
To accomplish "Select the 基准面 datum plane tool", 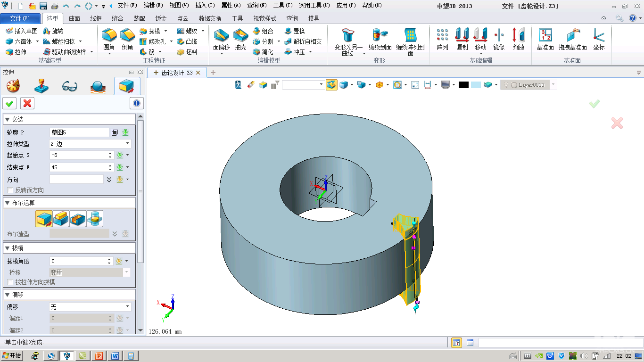I will click(545, 36).
